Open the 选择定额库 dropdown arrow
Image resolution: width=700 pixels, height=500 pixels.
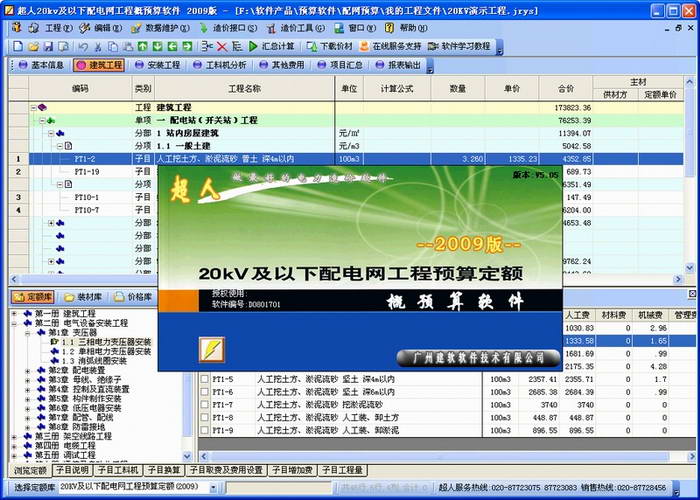(x=213, y=488)
